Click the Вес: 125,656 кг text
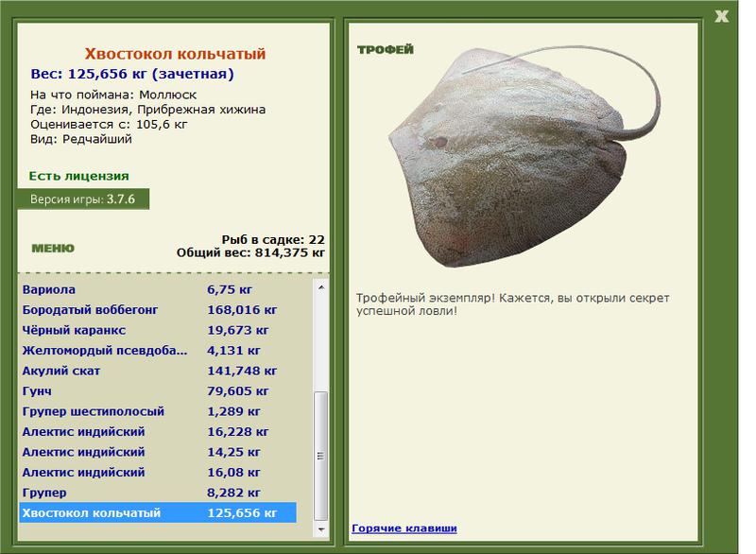This screenshot has width=756, height=554. 132,75
